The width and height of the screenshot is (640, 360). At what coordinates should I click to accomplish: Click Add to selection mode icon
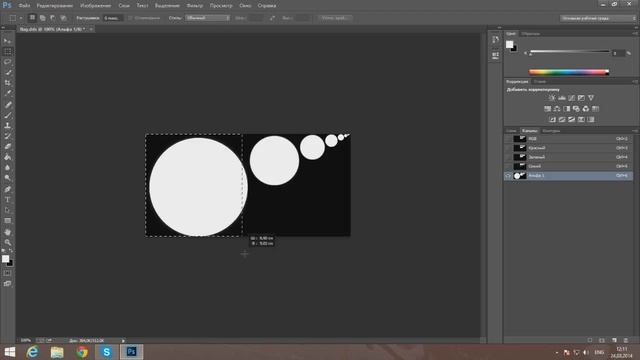coord(42,18)
